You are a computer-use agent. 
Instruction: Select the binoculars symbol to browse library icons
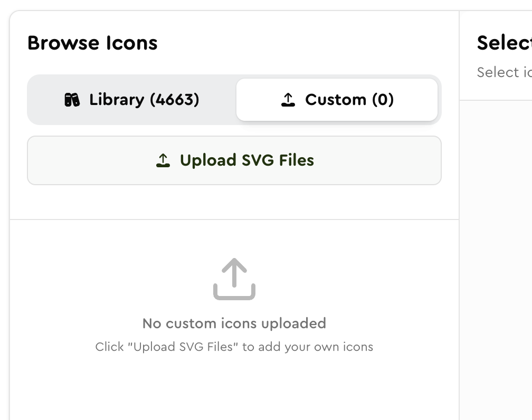pos(73,100)
